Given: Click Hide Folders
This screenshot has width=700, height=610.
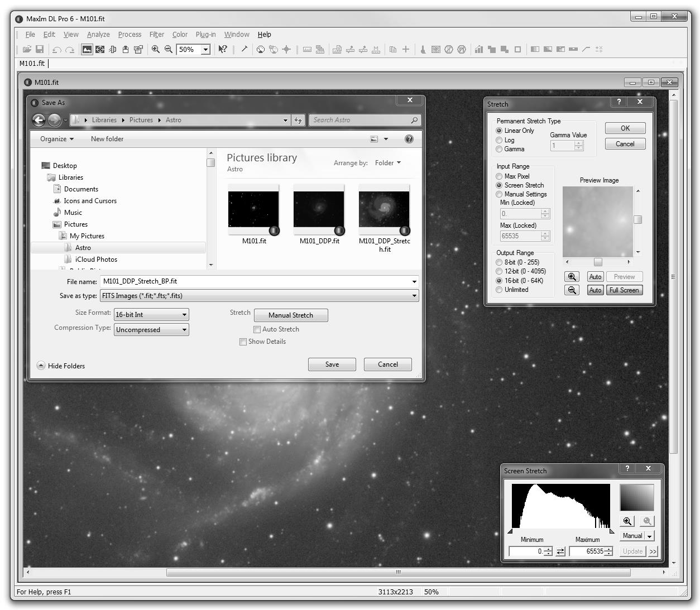Looking at the screenshot, I should pyautogui.click(x=61, y=366).
